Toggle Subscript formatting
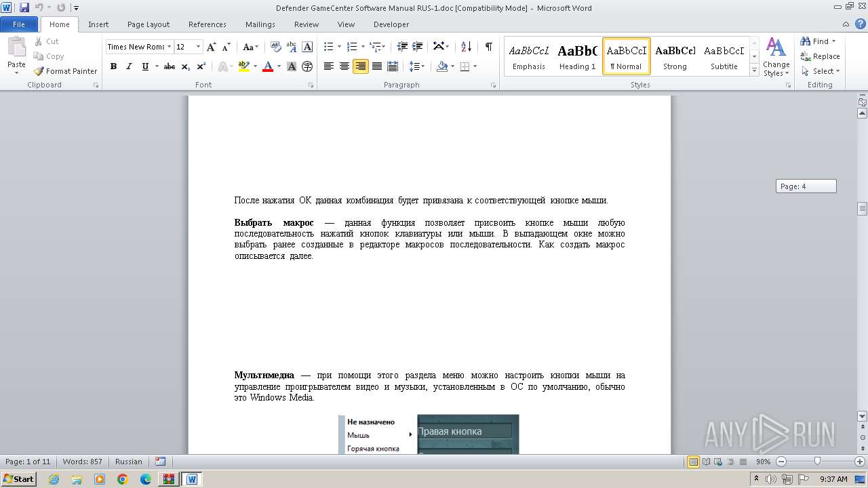The width and height of the screenshot is (868, 488). (x=186, y=66)
